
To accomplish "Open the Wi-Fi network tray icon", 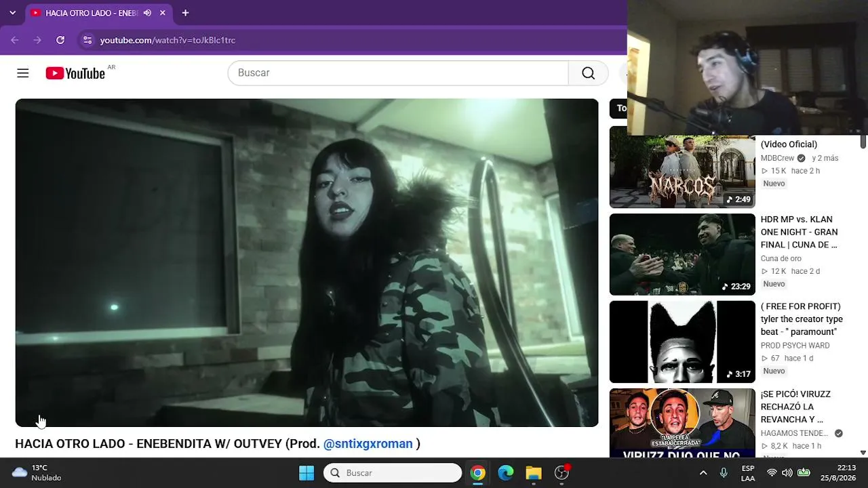I will point(772,473).
